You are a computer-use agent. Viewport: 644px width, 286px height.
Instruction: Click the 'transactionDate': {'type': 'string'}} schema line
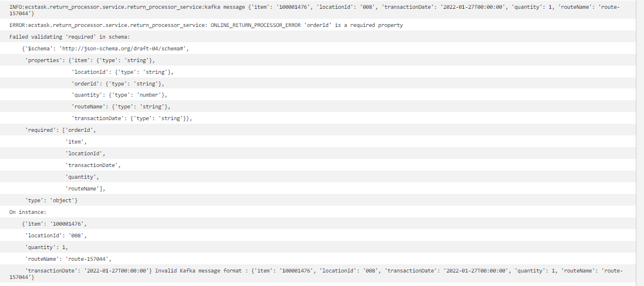(x=318, y=118)
